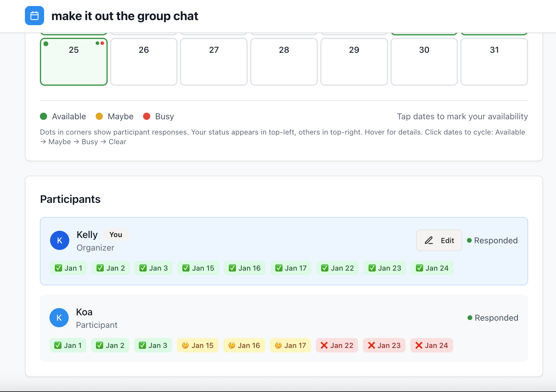Click Kelly's Responded status indicator
The image size is (556, 392).
pyautogui.click(x=492, y=240)
